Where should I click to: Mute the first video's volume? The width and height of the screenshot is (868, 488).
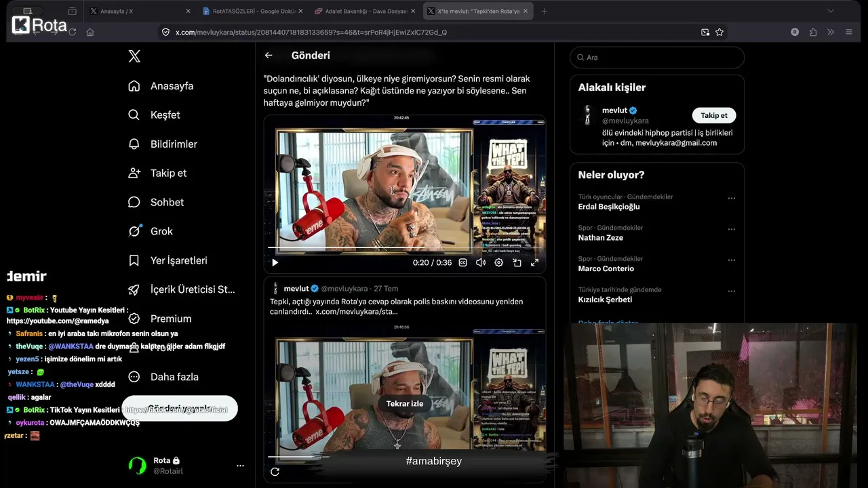pos(481,262)
